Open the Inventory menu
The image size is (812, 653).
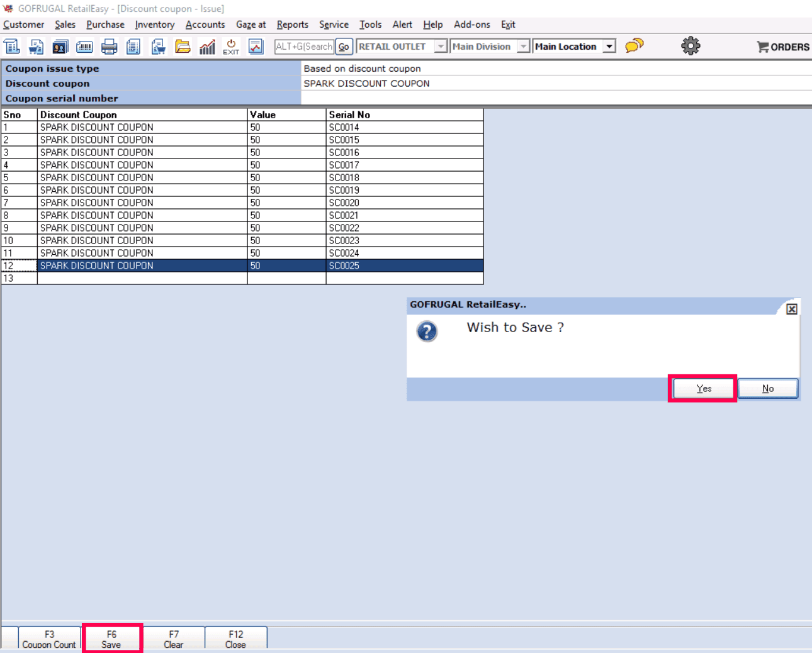tap(154, 25)
